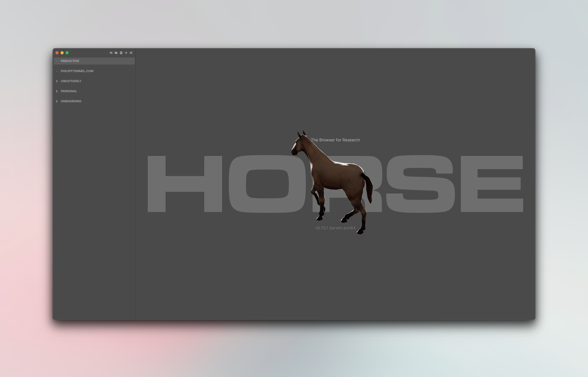Image resolution: width=588 pixels, height=377 pixels.
Task: Select the ONBOARDING label in the sidebar
Action: pos(71,101)
